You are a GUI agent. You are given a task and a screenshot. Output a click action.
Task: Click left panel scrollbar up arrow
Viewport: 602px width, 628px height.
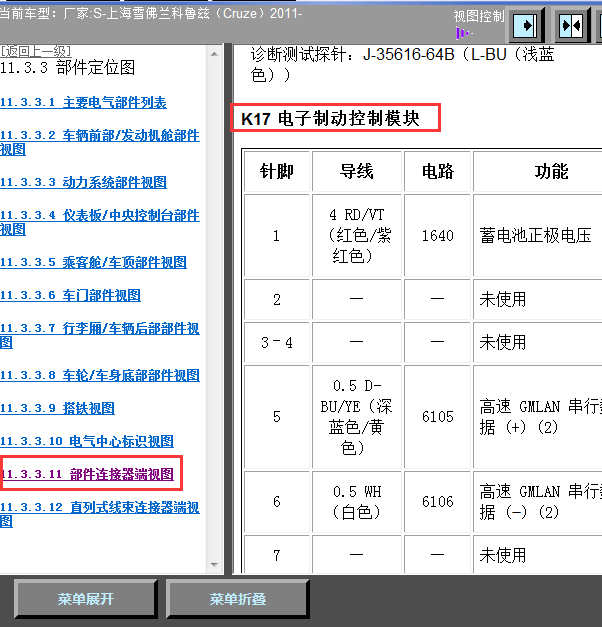(214, 54)
